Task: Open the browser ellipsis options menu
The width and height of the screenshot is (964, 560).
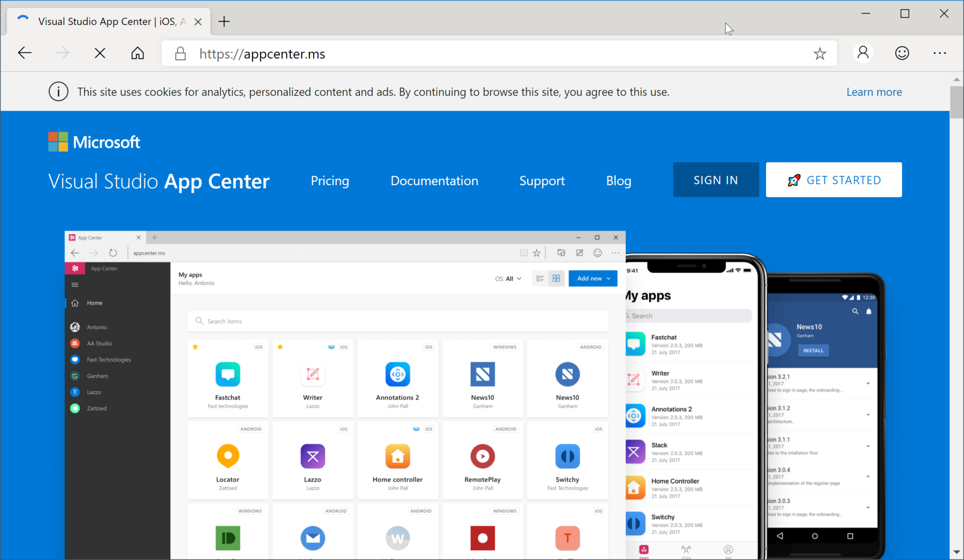Action: (x=940, y=53)
